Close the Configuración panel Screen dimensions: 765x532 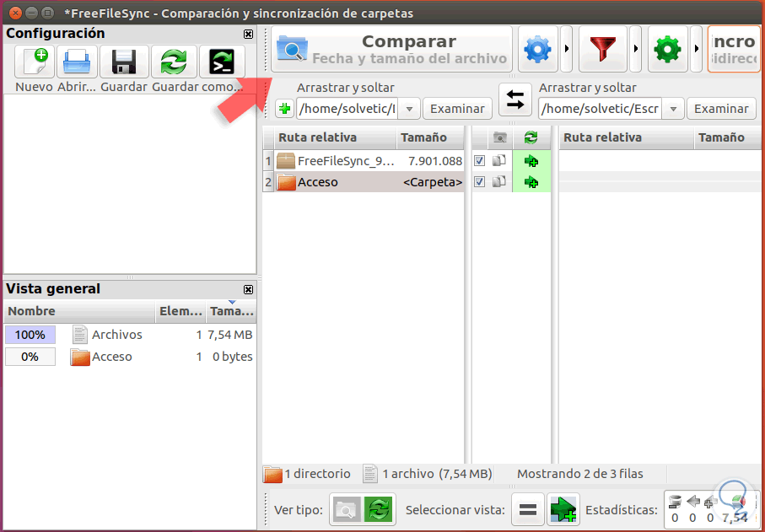[248, 34]
